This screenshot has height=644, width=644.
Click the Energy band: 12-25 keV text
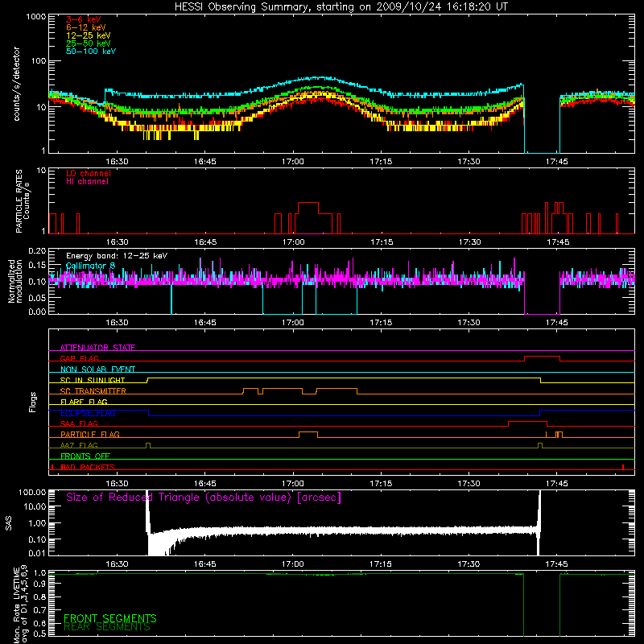(117, 256)
